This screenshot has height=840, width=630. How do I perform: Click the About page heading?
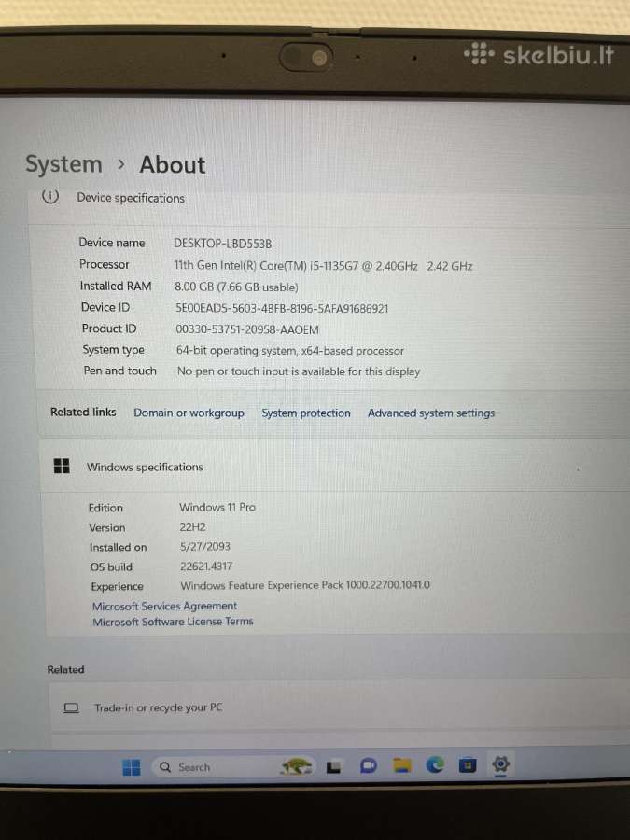pos(173,164)
